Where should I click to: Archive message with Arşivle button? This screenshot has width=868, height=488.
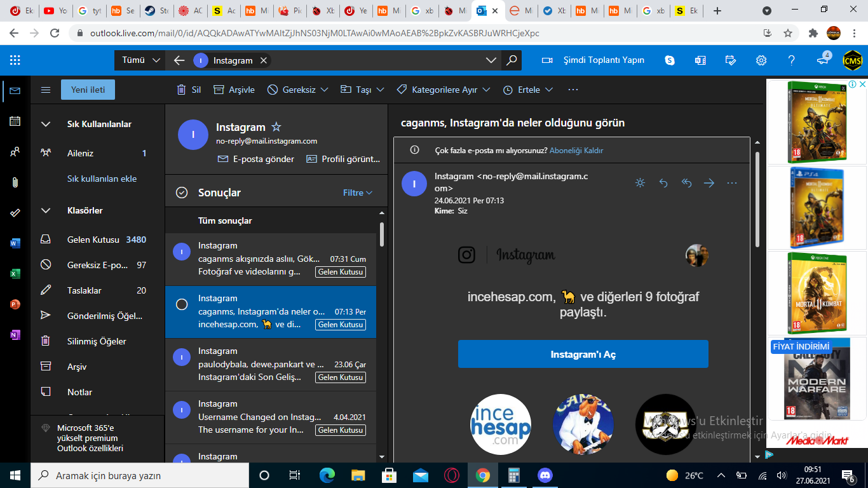[234, 90]
